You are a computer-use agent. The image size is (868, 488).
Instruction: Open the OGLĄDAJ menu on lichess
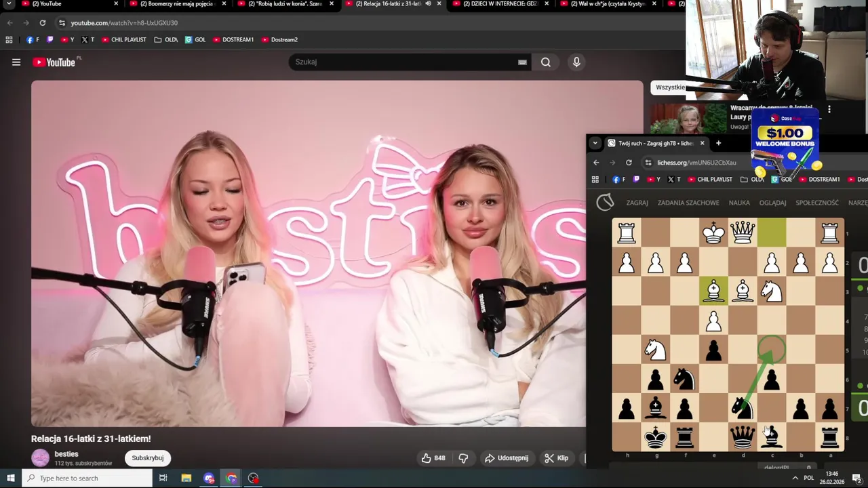coord(772,203)
